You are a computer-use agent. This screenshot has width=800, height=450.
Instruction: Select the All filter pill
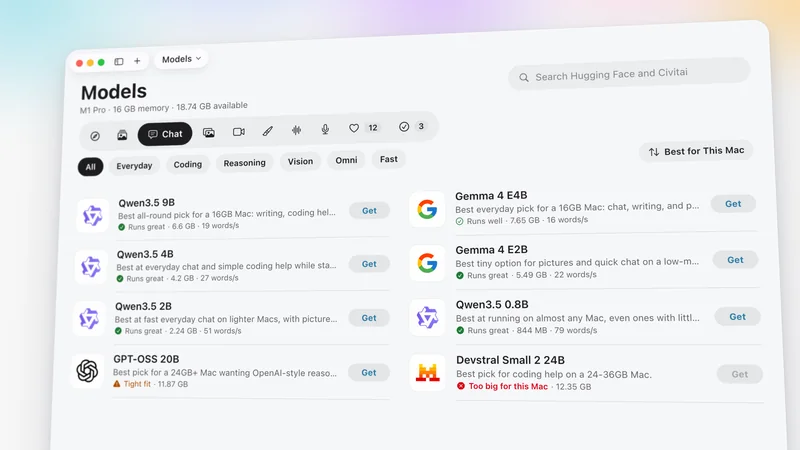tap(90, 167)
